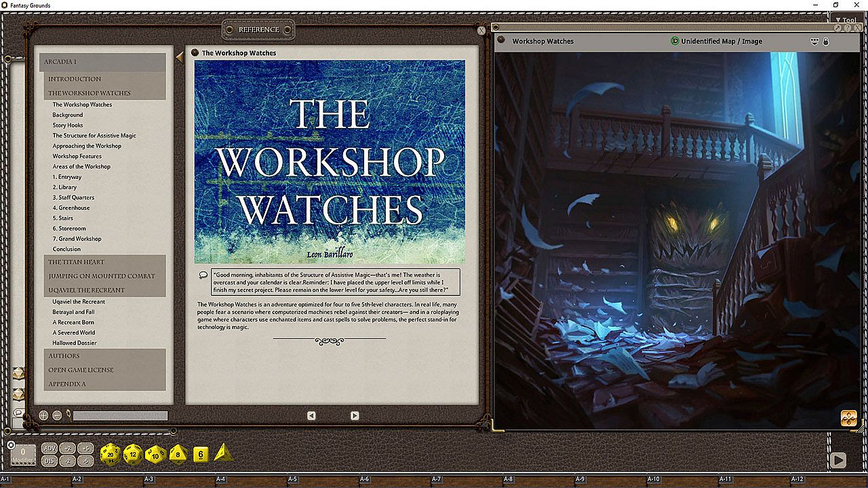Select the Story Hooks entry
Viewport: 868px width, 488px height.
click(x=68, y=125)
